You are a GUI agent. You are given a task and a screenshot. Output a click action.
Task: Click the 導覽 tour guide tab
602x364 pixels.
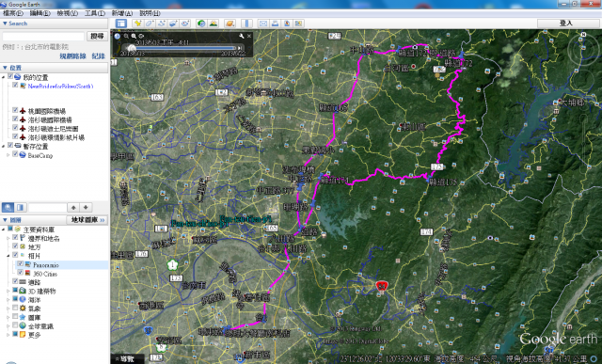click(x=128, y=359)
